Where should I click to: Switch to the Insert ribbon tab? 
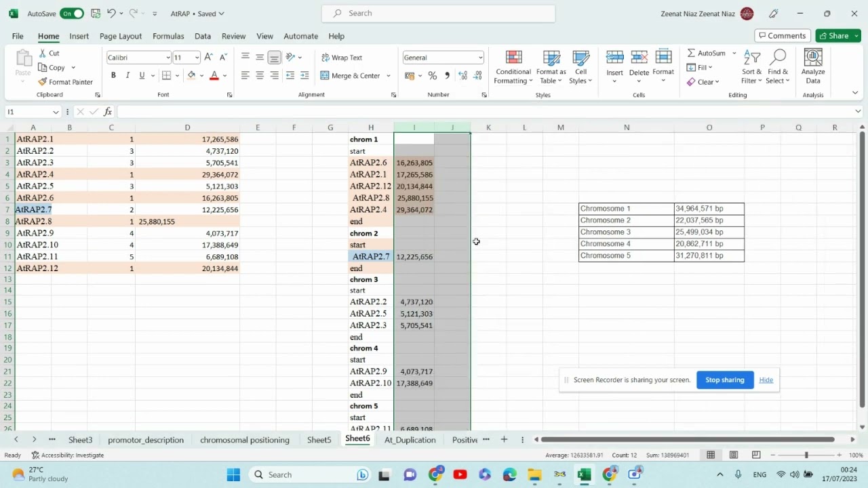[79, 36]
